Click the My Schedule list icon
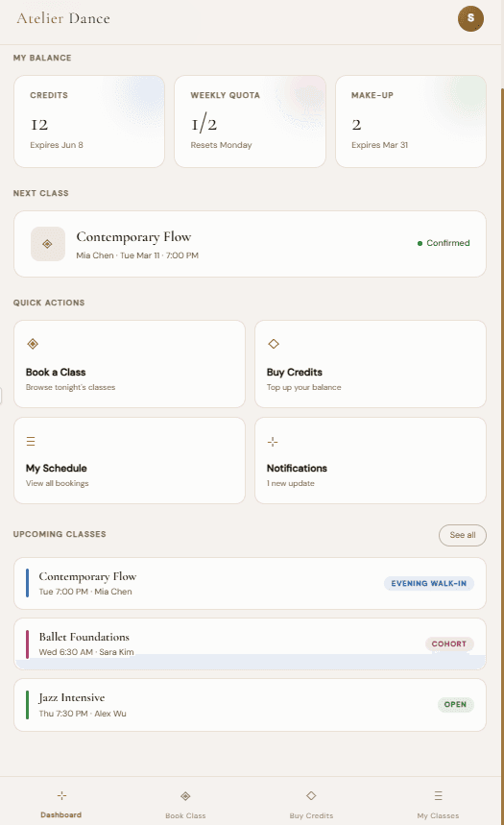 click(31, 442)
